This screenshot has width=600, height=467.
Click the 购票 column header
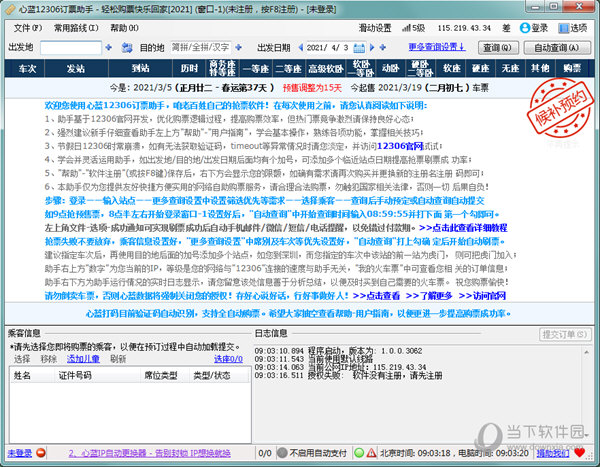(x=572, y=69)
